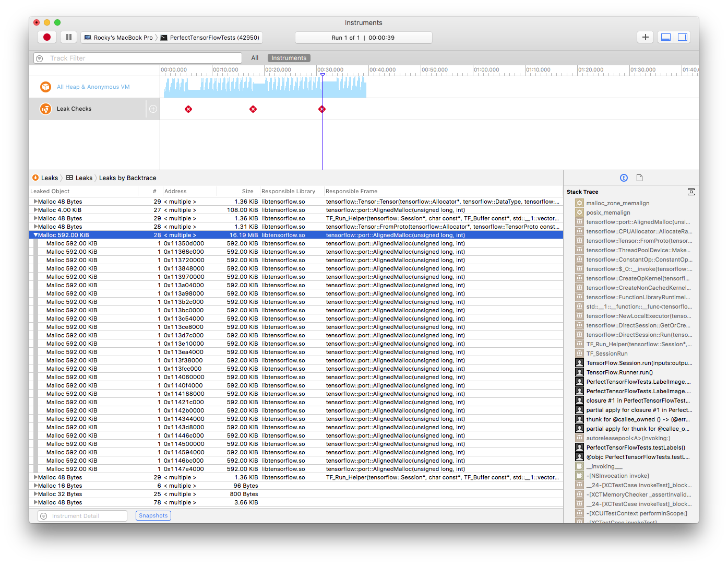The width and height of the screenshot is (728, 565).
Task: Select the Leak Checks instrument icon
Action: (x=45, y=109)
